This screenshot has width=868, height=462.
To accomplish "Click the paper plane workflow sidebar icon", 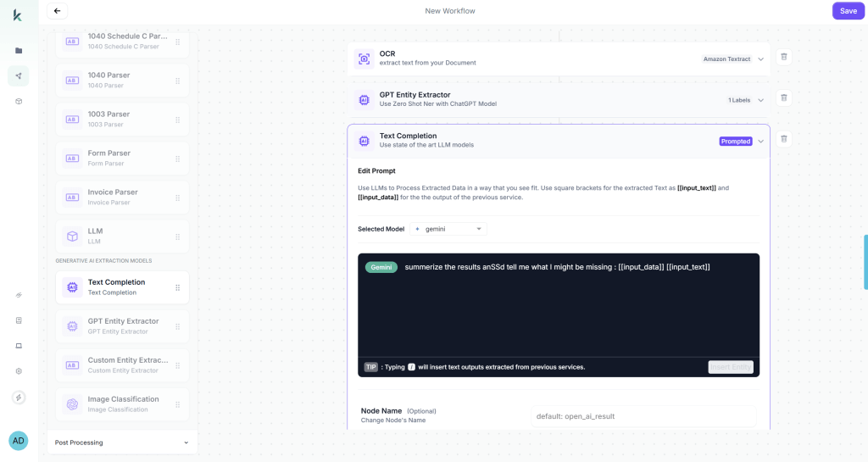I will 19,76.
